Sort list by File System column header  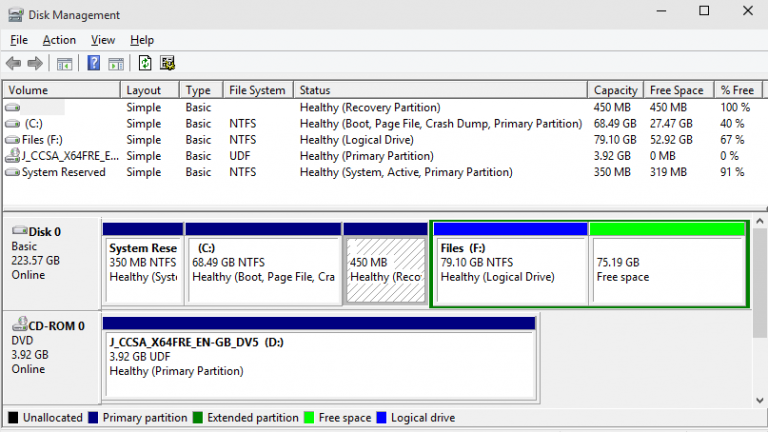click(x=257, y=90)
